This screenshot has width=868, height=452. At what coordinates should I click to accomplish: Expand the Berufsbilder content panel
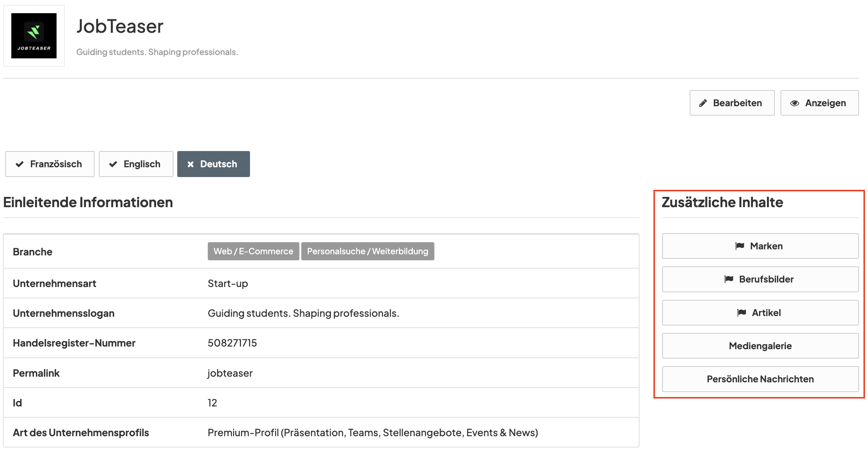coord(760,279)
